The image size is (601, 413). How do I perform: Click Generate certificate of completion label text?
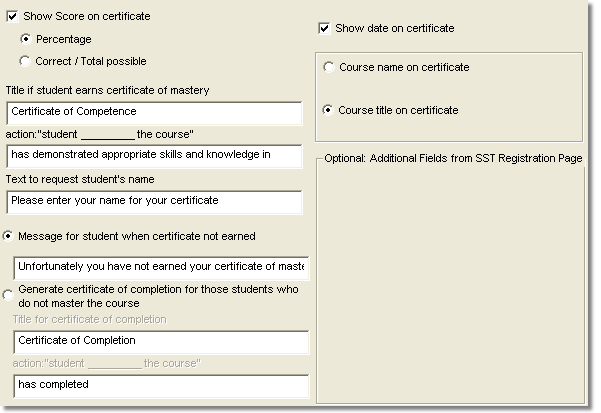click(x=158, y=296)
